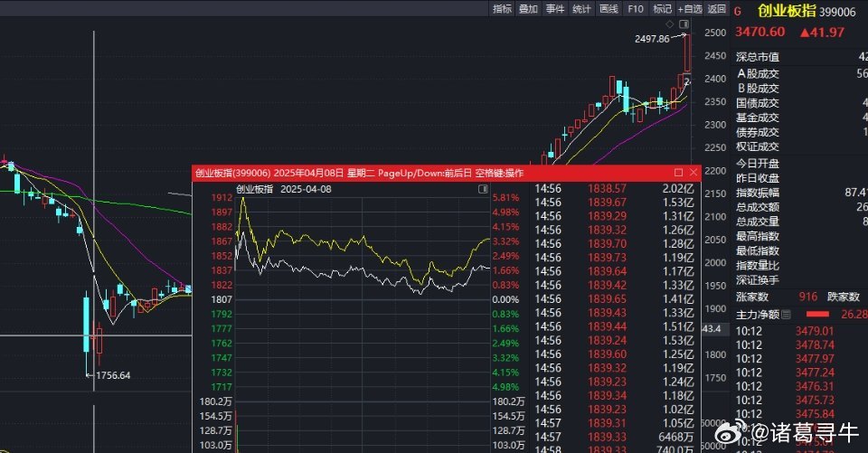868x453 pixels.
Task: Click the popup volume 6468万
Action: (675, 437)
